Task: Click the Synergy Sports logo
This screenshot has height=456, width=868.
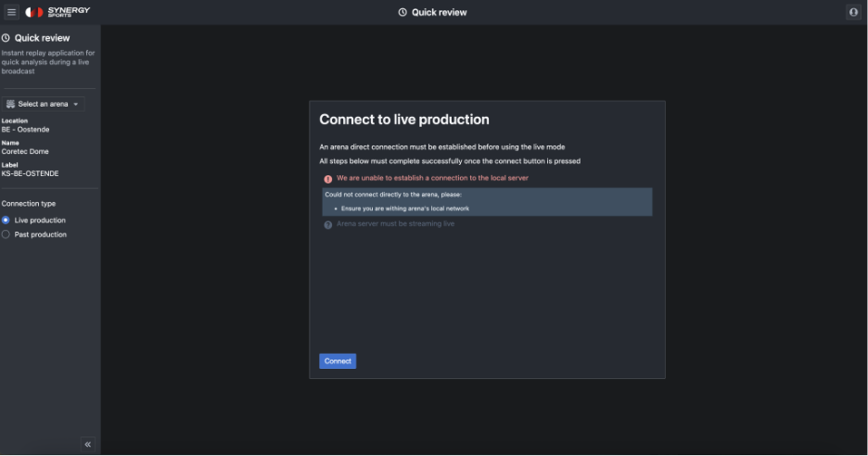Action: 57,12
